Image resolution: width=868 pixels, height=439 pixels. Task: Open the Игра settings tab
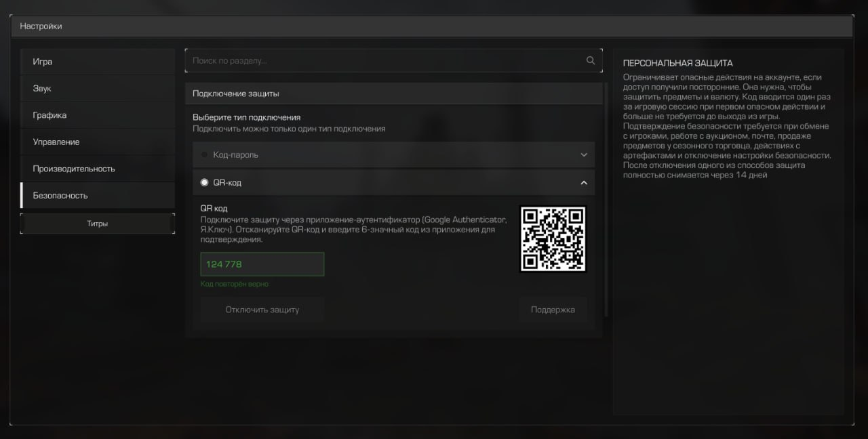point(98,62)
